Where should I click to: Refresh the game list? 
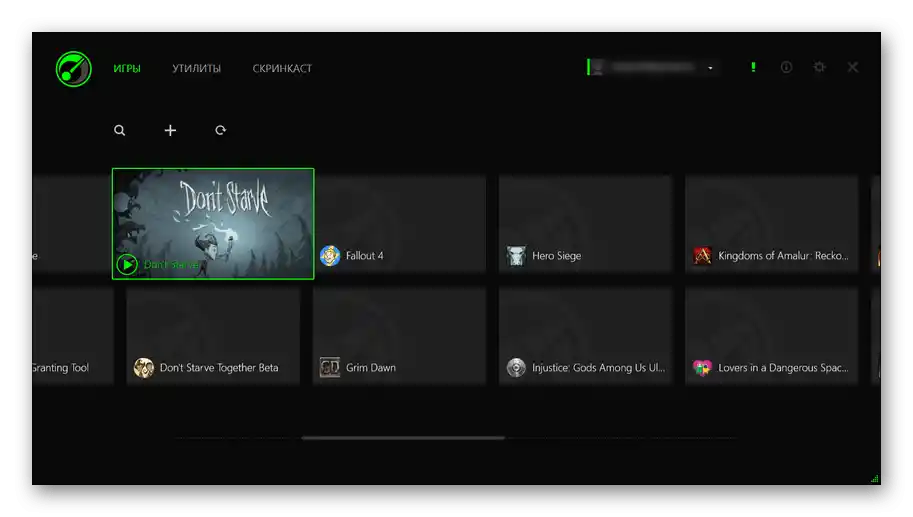click(x=220, y=130)
